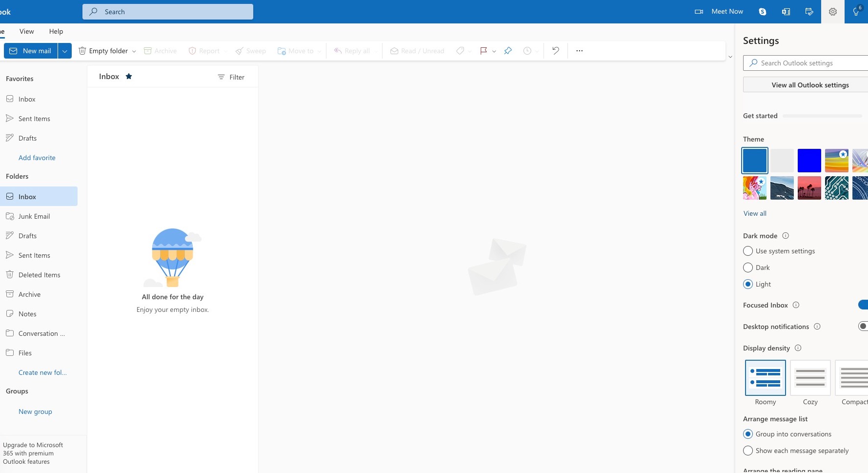Click the Archive toolbar button
Image resolution: width=868 pixels, height=473 pixels.
160,51
